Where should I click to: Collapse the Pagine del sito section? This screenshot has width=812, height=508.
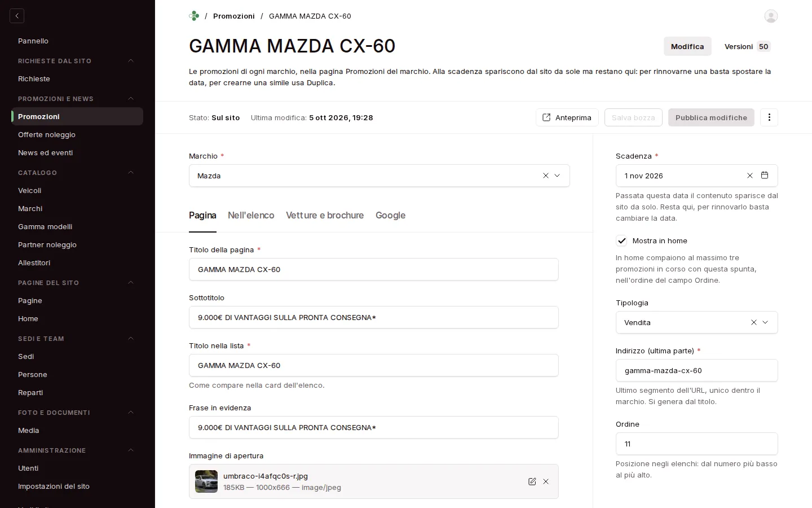pos(131,283)
